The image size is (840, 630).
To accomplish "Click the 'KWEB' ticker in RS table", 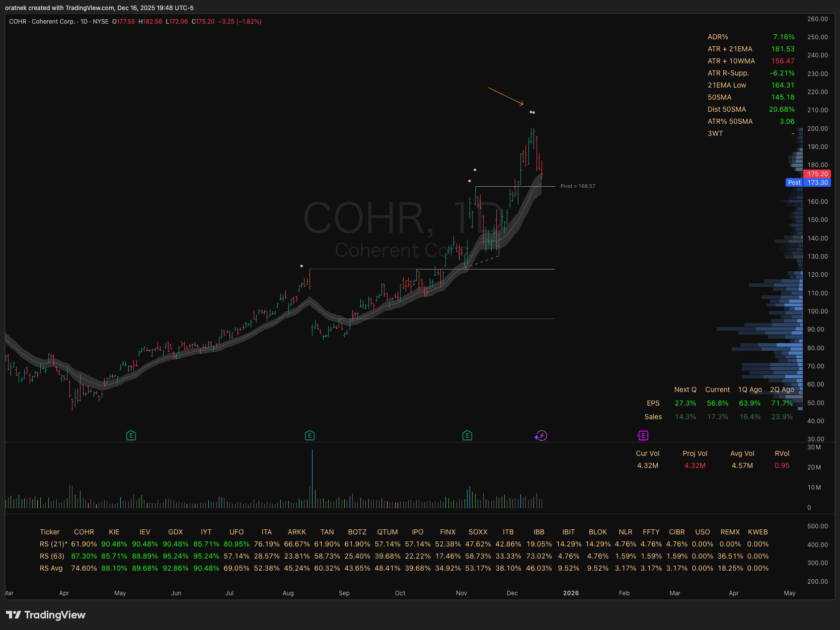I will coord(758,532).
